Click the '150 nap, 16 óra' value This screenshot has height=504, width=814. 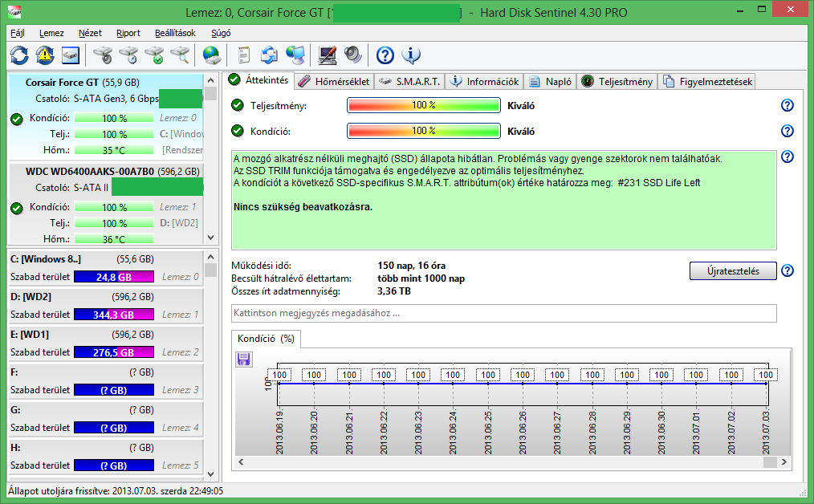(411, 265)
